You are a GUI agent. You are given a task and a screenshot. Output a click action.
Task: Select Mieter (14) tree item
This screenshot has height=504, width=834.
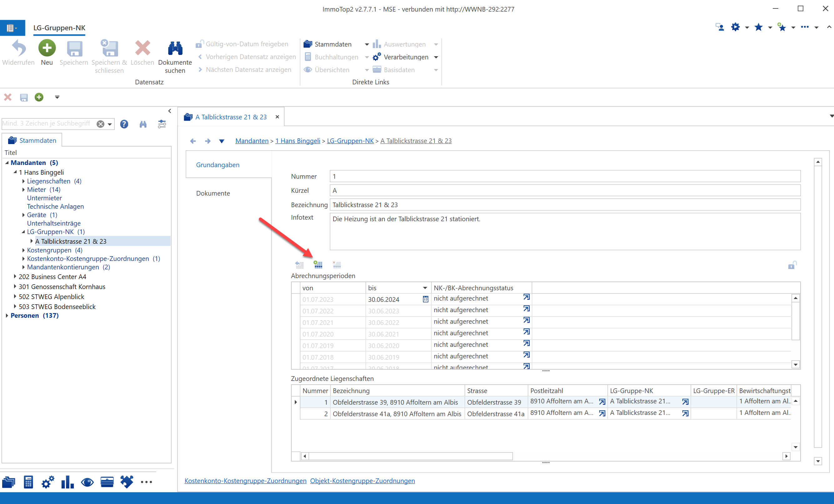[x=44, y=189]
